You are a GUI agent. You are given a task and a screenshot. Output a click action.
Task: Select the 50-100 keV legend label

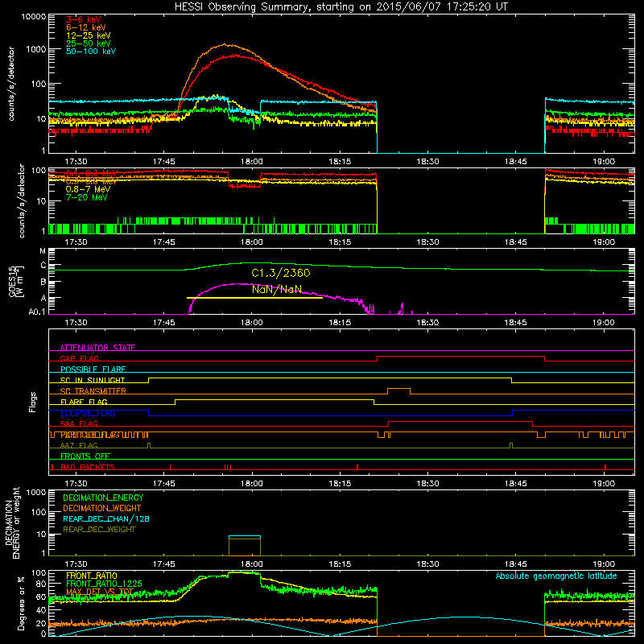[91, 52]
